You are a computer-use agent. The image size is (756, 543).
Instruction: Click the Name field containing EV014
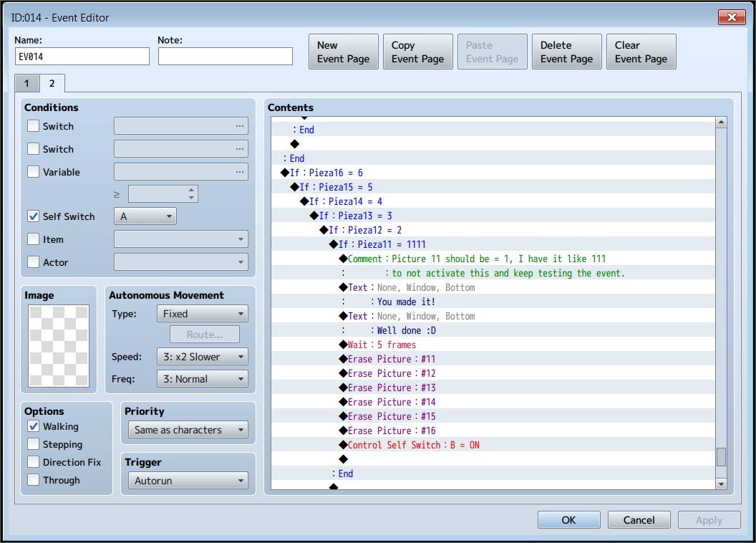82,57
